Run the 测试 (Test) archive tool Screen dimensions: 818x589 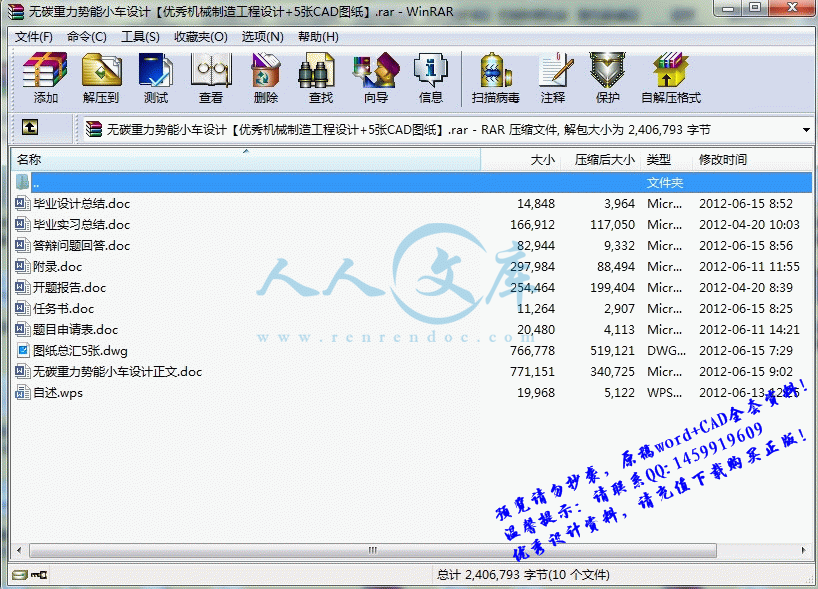point(156,77)
